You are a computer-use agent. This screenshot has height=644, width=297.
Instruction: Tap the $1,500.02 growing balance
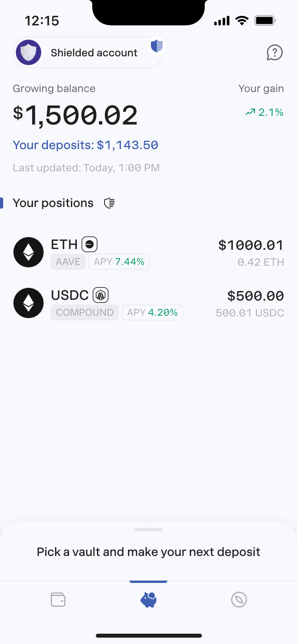point(75,115)
